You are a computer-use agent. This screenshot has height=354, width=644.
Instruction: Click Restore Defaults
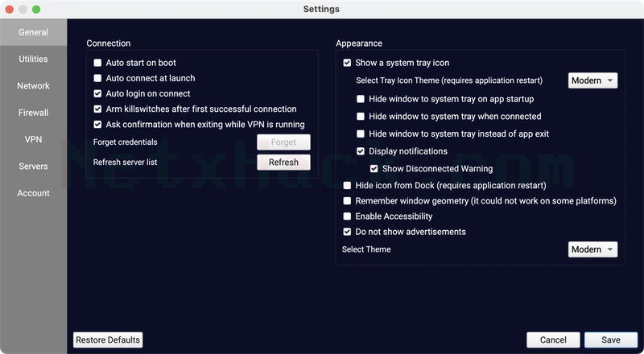108,340
